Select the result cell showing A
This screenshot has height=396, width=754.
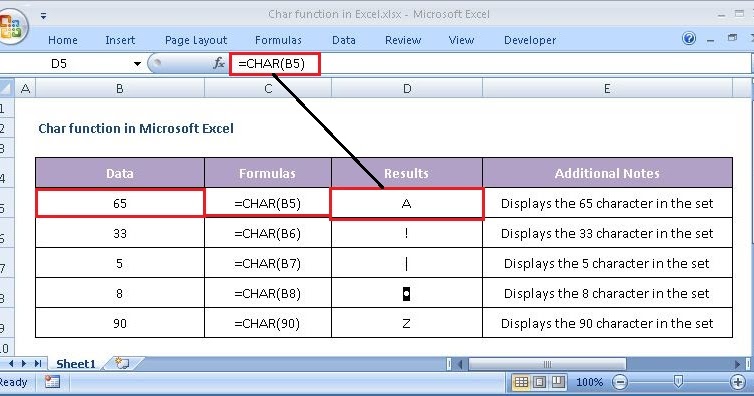[407, 204]
